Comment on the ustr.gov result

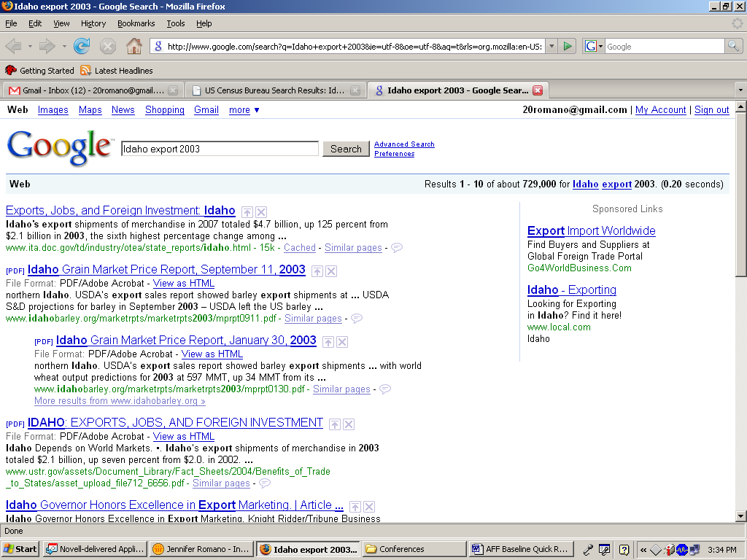click(x=265, y=483)
